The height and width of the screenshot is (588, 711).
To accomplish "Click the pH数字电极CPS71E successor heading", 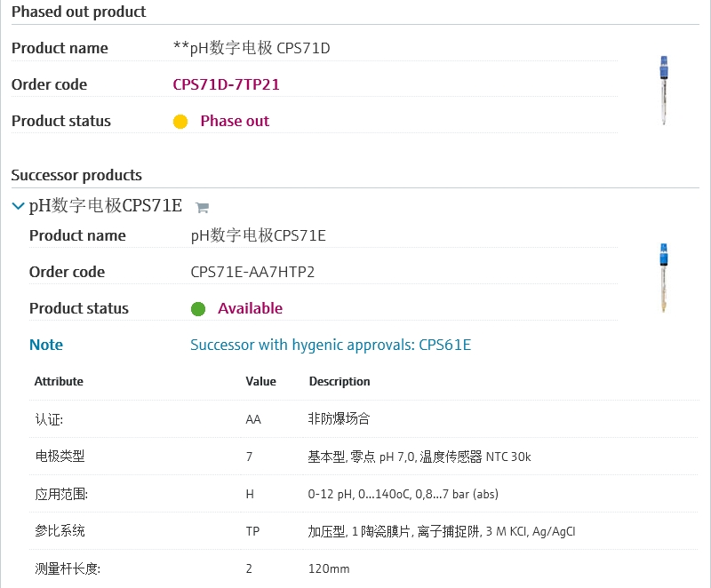I will [x=106, y=206].
